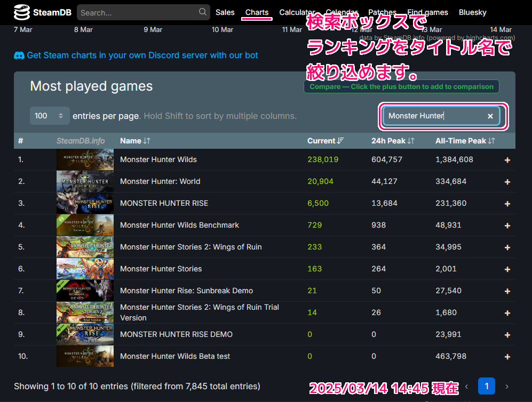Click the Discord bot charts link
The height and width of the screenshot is (402, 532).
click(142, 55)
